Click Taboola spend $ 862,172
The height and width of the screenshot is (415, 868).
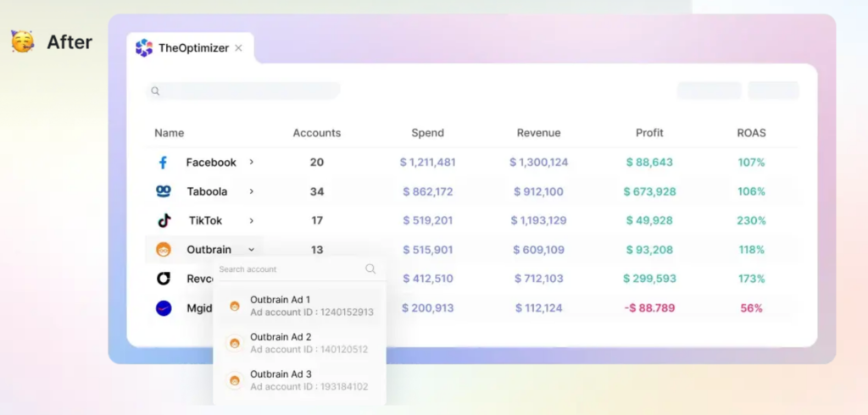(x=428, y=191)
